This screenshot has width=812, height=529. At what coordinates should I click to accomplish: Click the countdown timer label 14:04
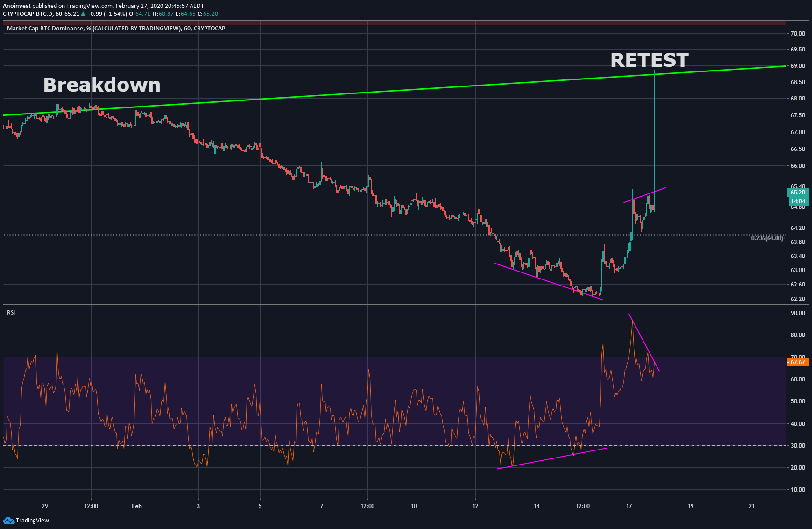click(x=798, y=201)
